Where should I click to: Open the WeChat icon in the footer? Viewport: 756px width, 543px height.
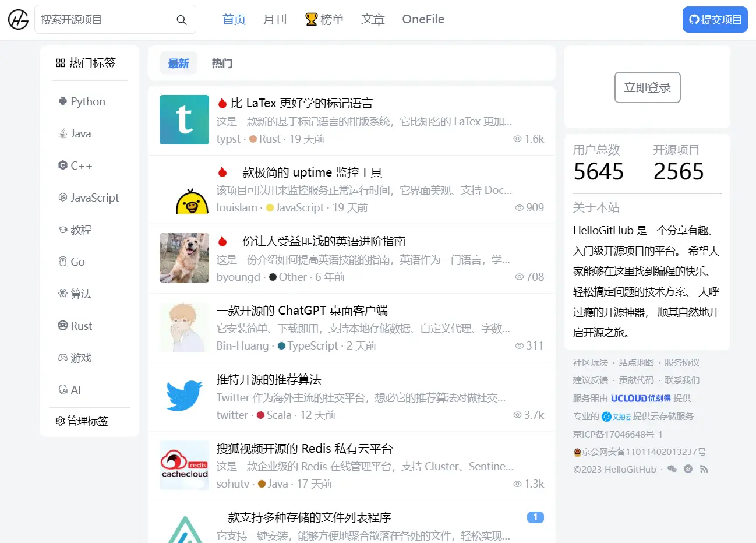[x=672, y=469]
